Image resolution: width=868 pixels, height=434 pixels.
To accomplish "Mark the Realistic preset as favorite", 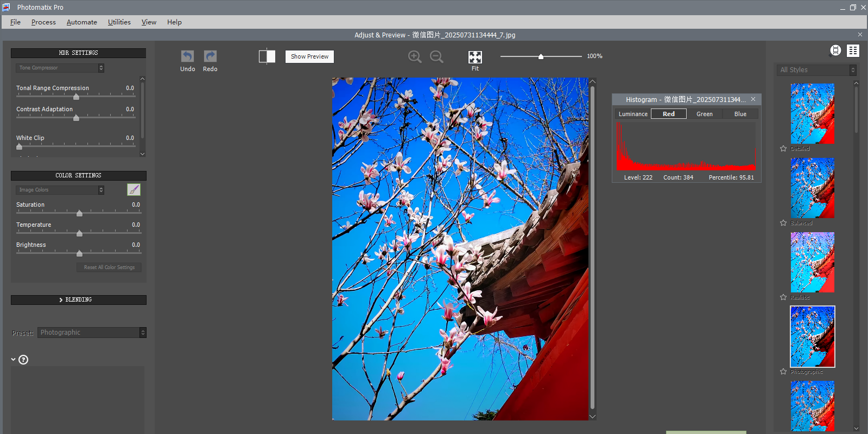I will coord(783,297).
